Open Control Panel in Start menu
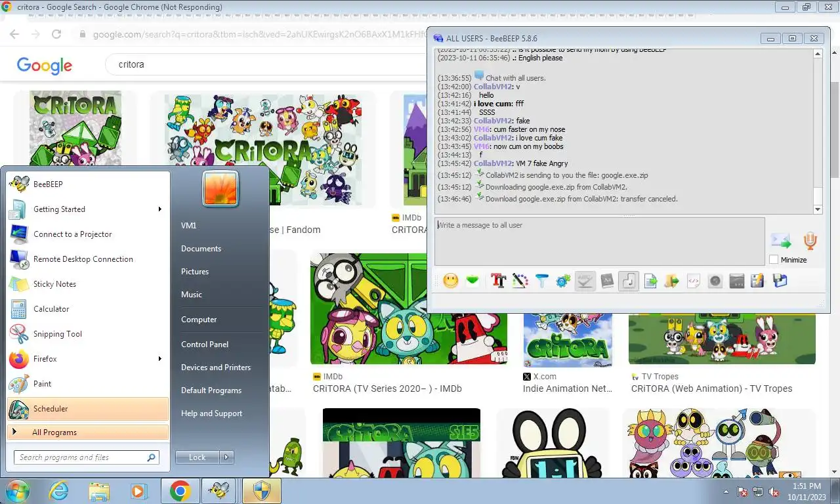 click(205, 345)
